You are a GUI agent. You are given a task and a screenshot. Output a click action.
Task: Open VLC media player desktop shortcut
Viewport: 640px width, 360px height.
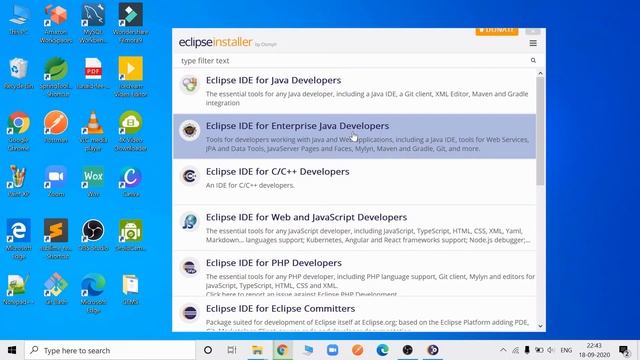point(93,131)
